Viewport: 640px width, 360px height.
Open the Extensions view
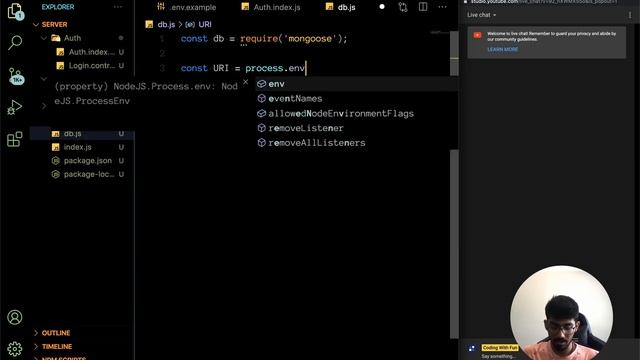[15, 139]
